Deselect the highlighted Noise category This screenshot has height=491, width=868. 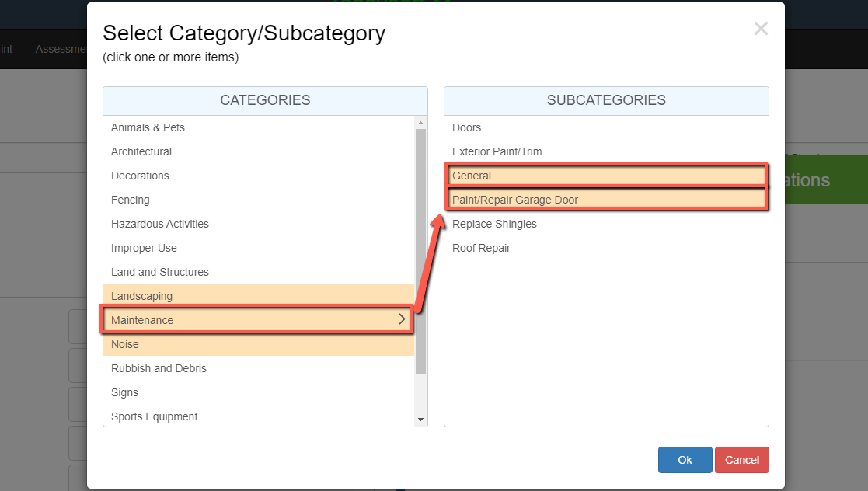tap(125, 344)
